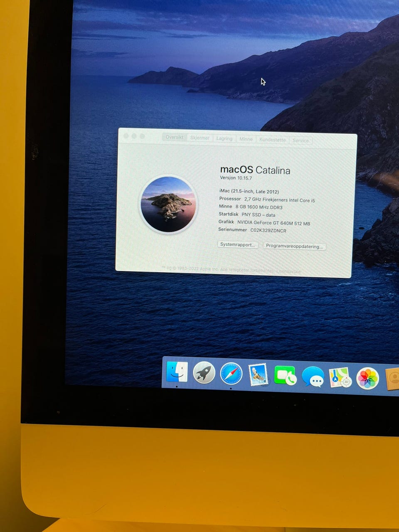
Task: Click the Systemrapport... button
Action: coord(238,245)
